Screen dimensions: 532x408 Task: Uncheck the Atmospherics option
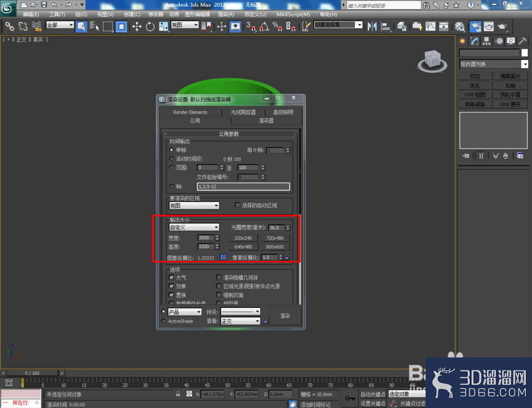(171, 277)
